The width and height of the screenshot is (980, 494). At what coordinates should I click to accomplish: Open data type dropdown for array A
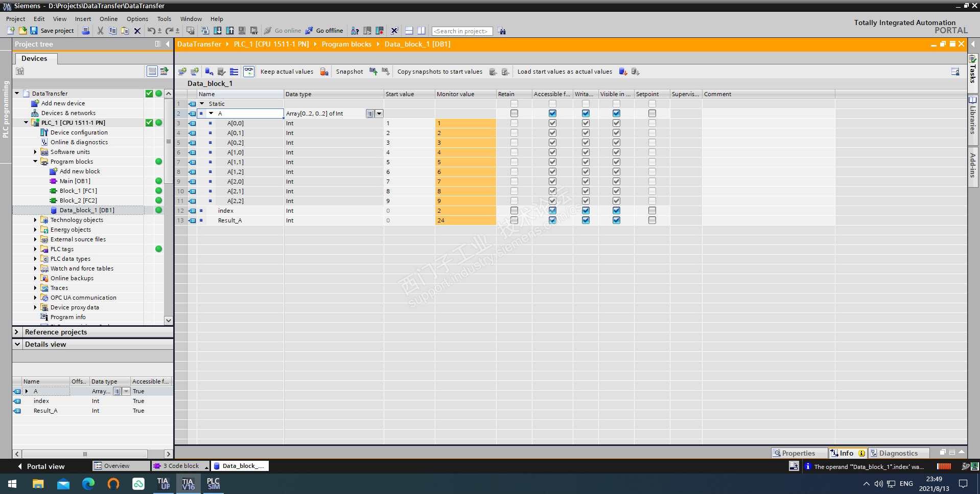379,114
